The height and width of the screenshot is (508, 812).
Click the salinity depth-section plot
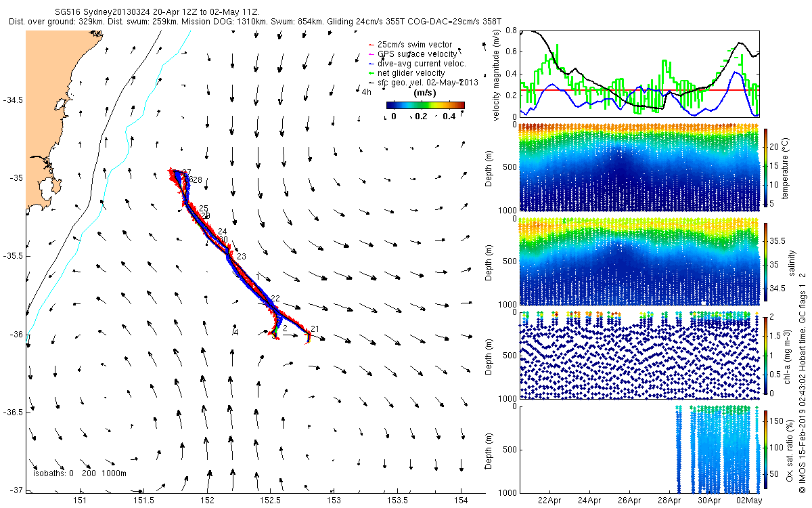639,261
